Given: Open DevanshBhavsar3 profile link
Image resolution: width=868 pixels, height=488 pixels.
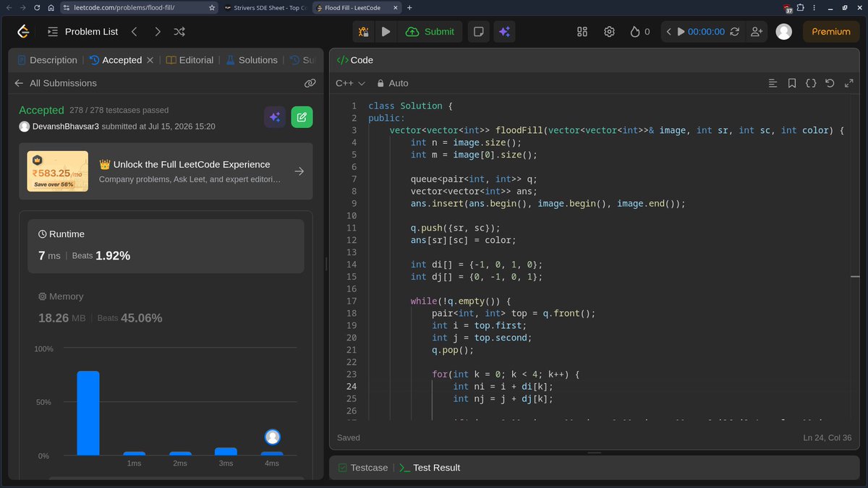Looking at the screenshot, I should tap(65, 127).
